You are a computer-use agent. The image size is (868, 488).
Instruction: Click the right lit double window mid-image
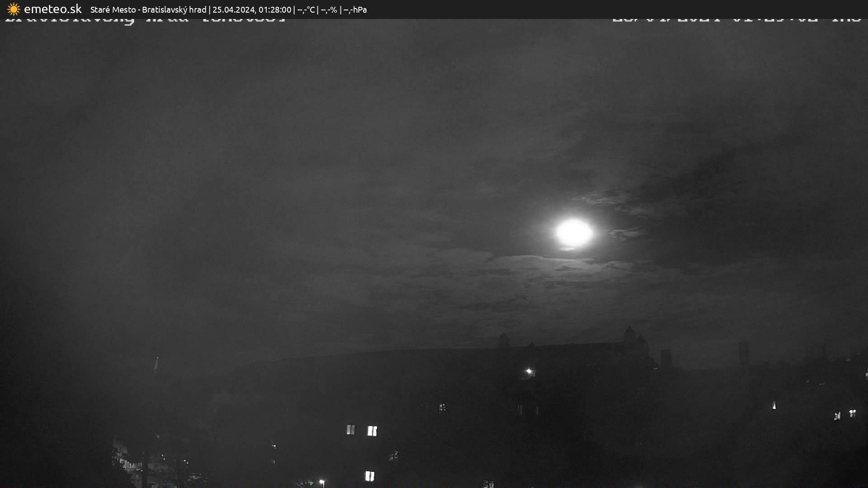pyautogui.click(x=372, y=431)
